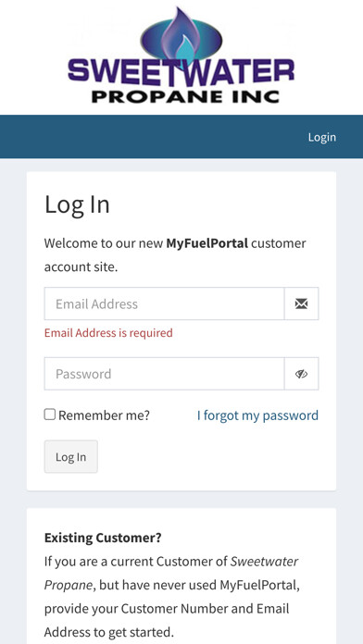
Task: Click the Existing Customer? heading
Action: click(x=103, y=538)
